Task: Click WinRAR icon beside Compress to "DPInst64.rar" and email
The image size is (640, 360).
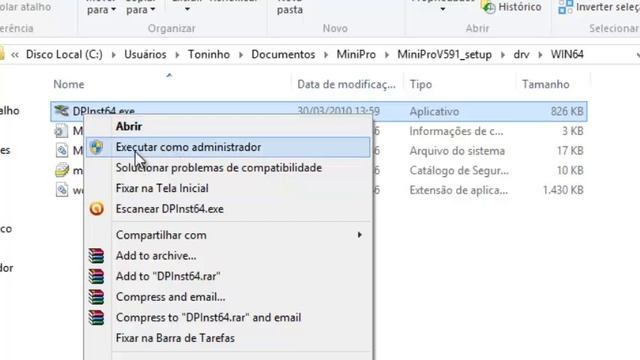Action: coord(97,318)
